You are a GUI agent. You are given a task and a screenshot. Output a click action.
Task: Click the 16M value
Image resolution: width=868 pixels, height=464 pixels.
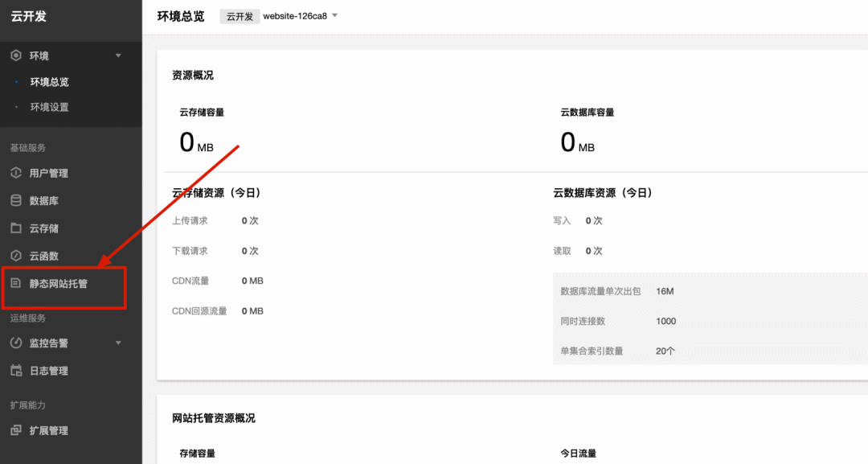665,291
